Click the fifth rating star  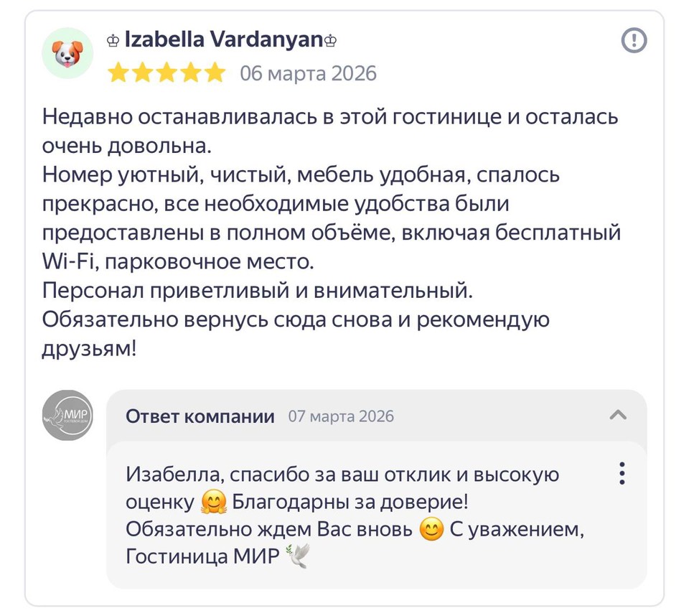tap(214, 73)
